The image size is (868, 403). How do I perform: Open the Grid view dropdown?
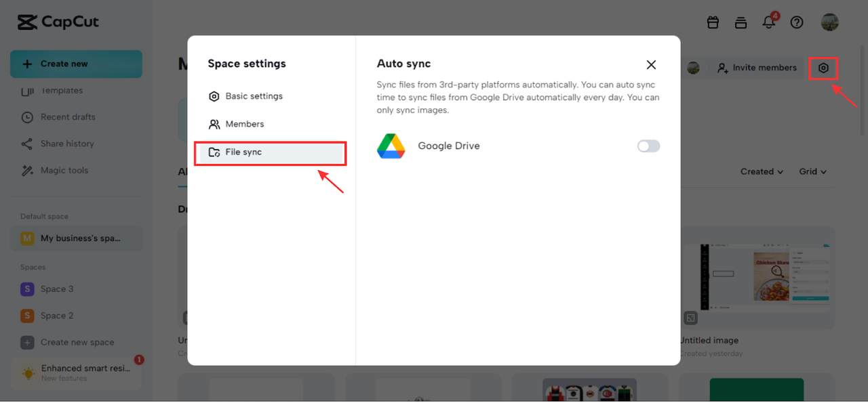812,171
